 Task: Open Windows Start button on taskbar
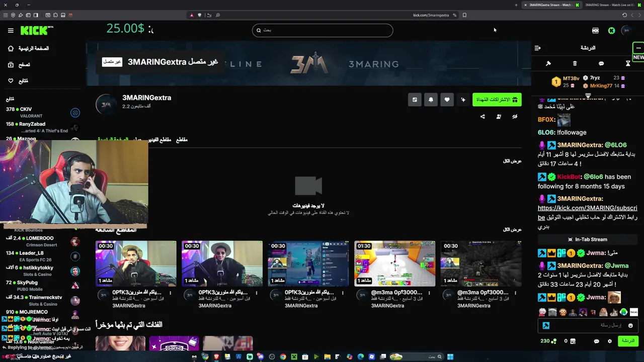[450, 357]
